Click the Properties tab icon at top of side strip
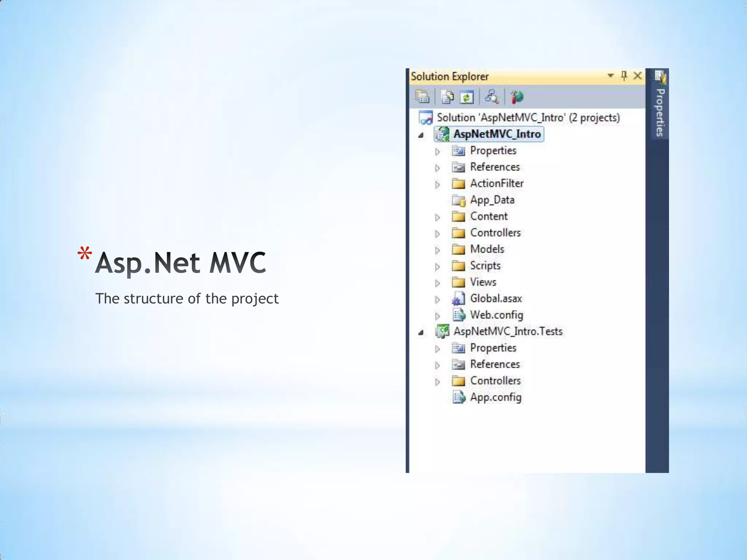 (660, 77)
